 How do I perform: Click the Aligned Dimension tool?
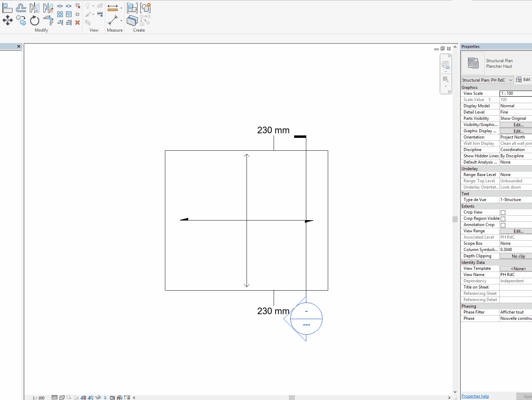tap(113, 20)
